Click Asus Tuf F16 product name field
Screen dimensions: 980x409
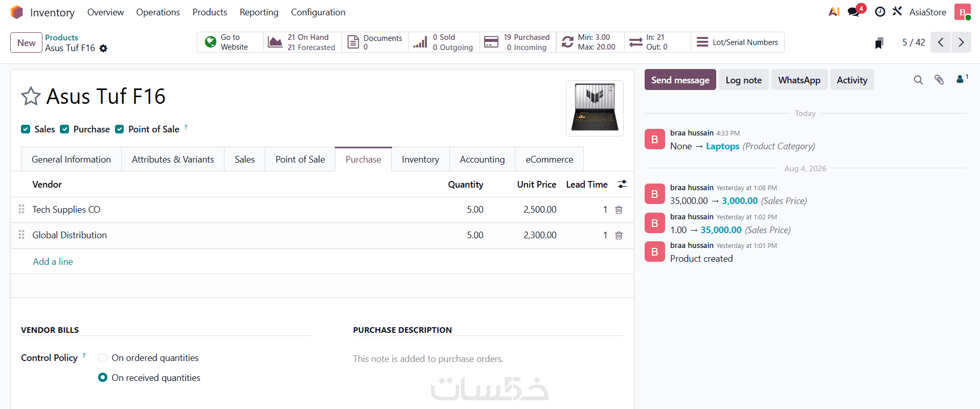tap(106, 96)
